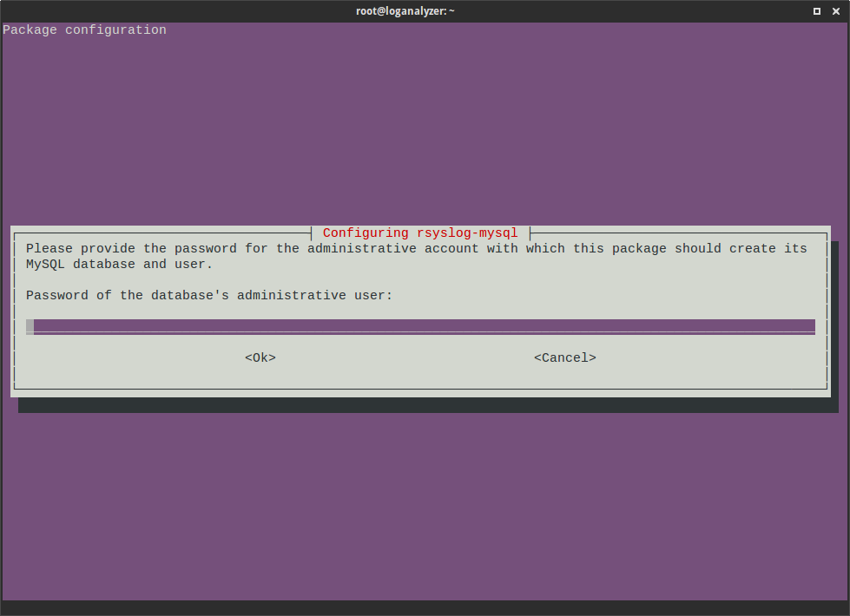
Task: Select the <Cancel> button
Action: [x=565, y=357]
